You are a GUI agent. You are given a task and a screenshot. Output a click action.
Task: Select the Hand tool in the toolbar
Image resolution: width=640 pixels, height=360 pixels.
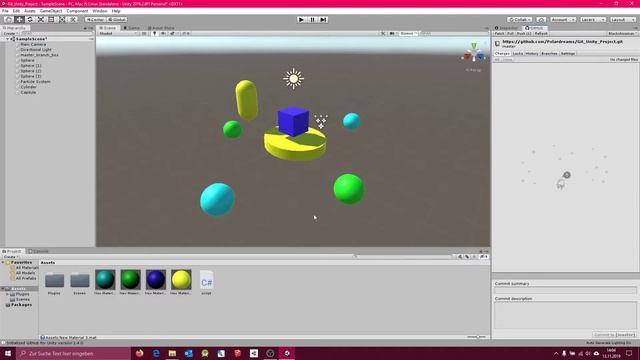click(x=9, y=20)
